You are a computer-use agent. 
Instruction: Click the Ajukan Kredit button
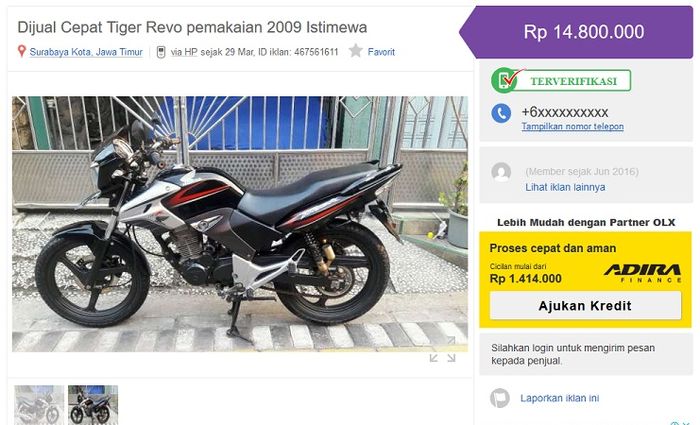click(x=585, y=306)
